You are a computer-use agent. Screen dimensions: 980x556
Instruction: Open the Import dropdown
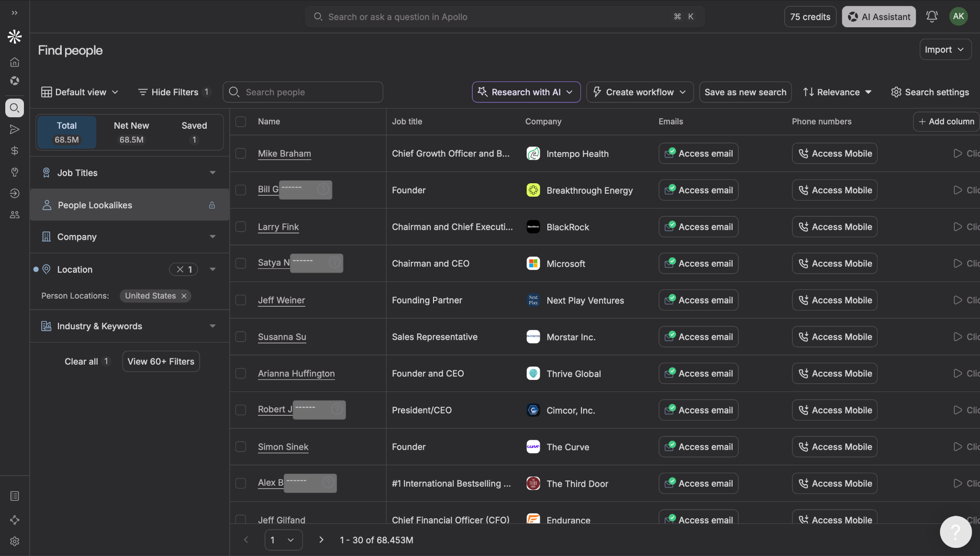pos(945,49)
